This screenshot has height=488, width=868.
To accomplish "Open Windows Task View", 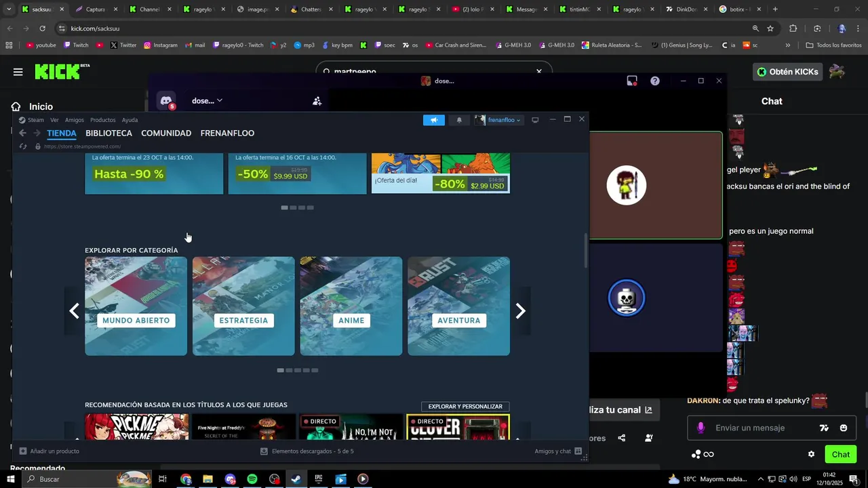I will [x=163, y=479].
